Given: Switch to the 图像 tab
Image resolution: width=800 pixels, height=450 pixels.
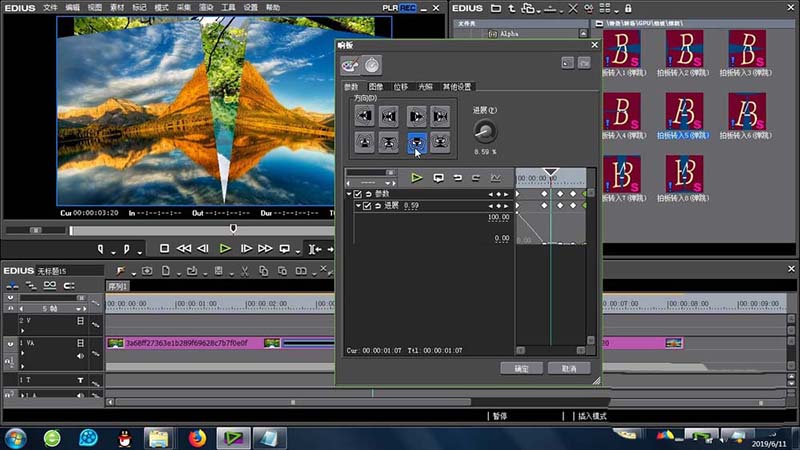Looking at the screenshot, I should coord(376,87).
